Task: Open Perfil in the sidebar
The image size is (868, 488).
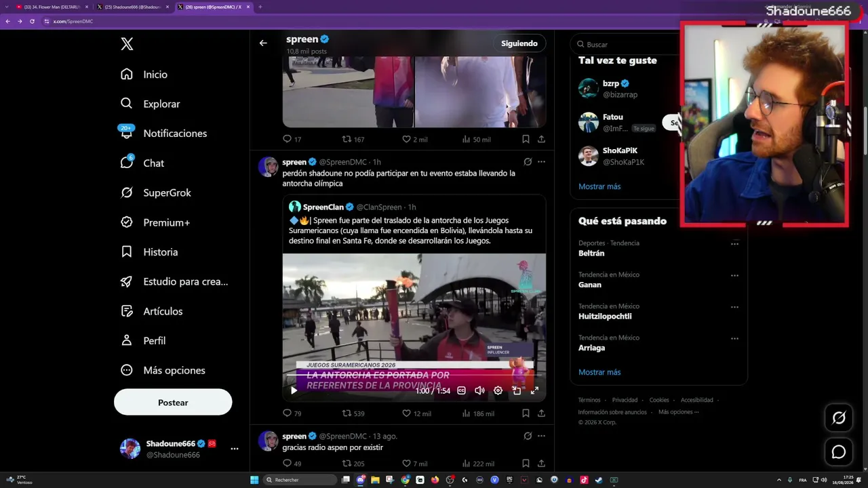Action: (x=142, y=341)
